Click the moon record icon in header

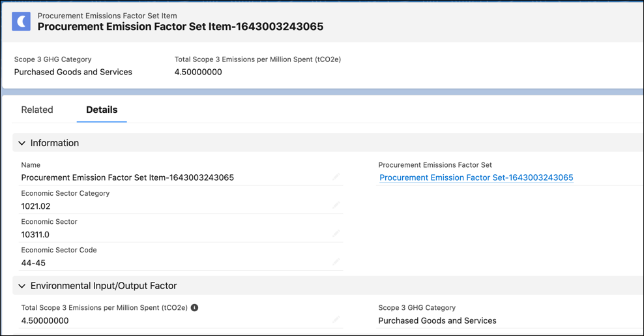click(x=21, y=21)
